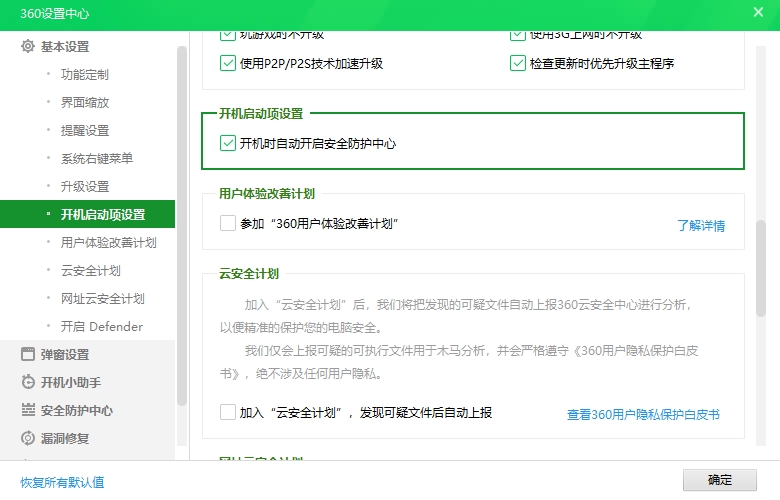Go to 系统右键菜单 settings

97,158
